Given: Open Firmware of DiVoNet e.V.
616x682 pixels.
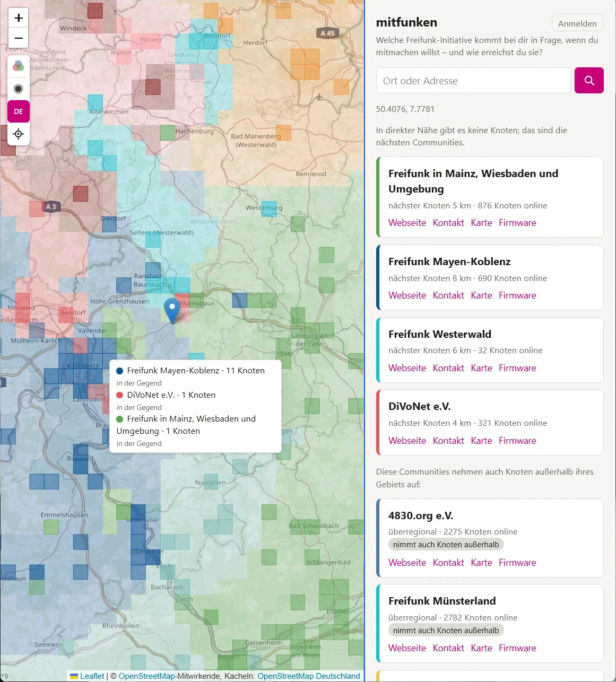Looking at the screenshot, I should click(x=517, y=441).
